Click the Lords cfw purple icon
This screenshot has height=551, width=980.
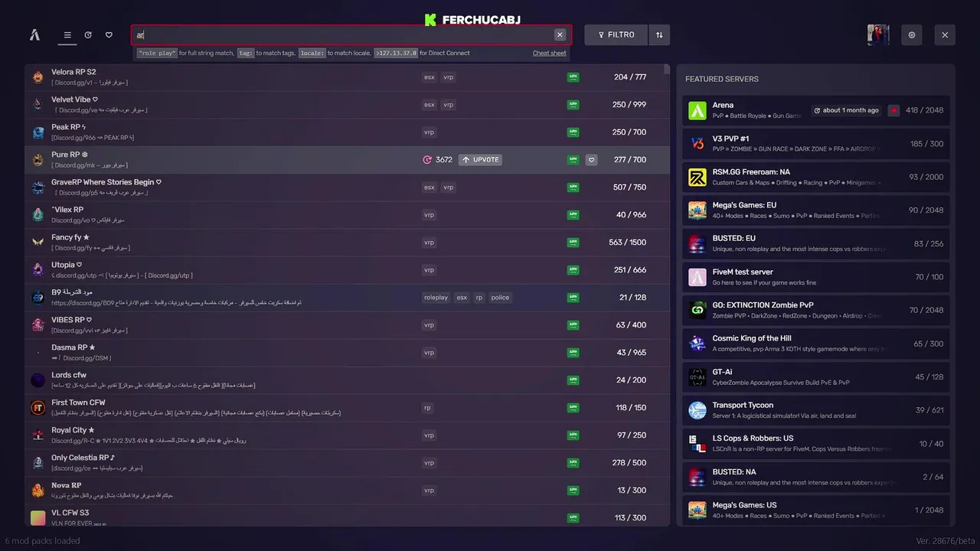click(x=38, y=380)
